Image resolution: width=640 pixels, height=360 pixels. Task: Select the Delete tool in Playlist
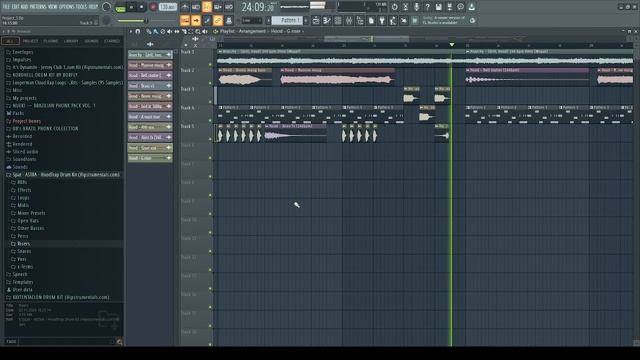pos(162,31)
